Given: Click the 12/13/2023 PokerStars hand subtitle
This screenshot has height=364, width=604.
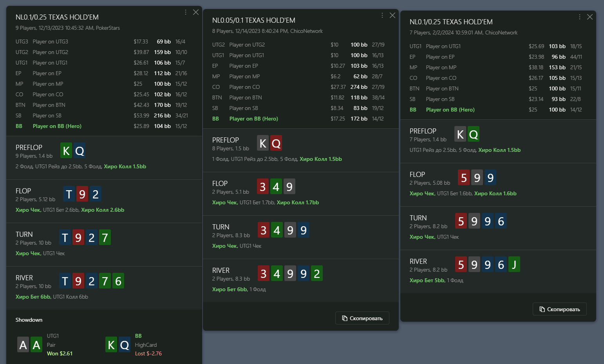Looking at the screenshot, I should tap(68, 28).
